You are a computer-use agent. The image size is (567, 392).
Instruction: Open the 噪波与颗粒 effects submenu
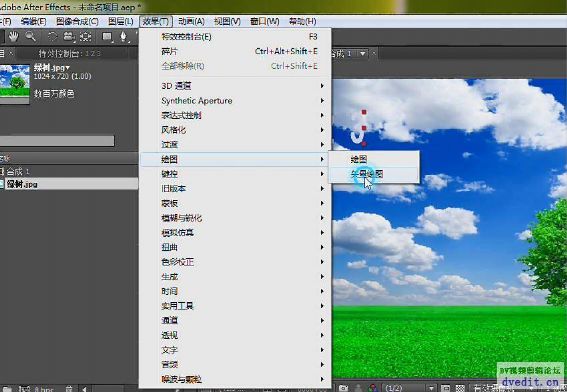tap(235, 379)
